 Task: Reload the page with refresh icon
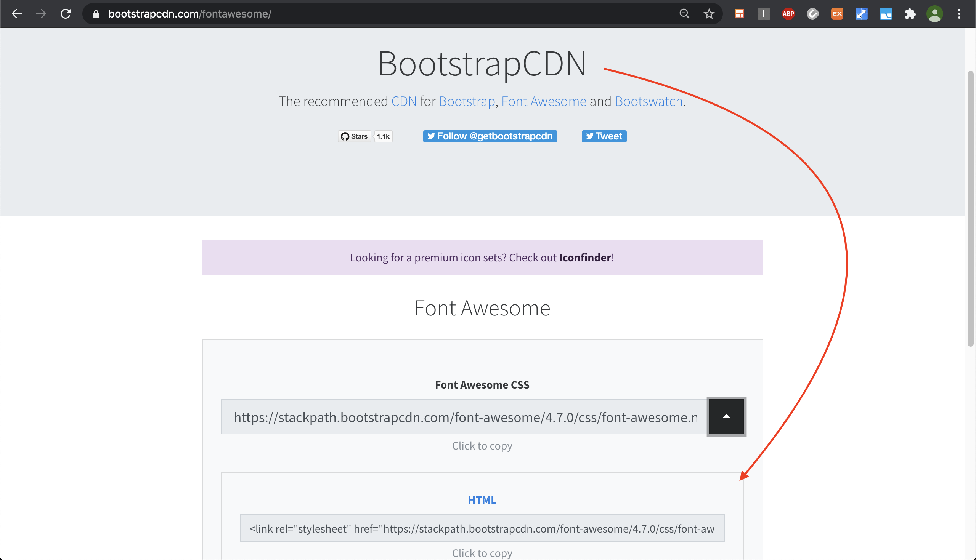click(x=66, y=14)
